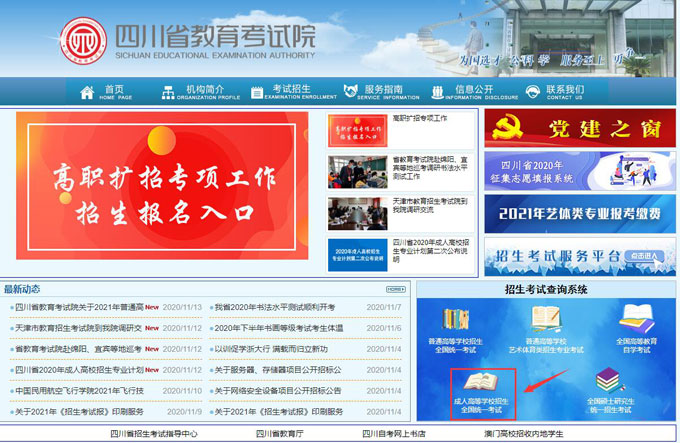The width and height of the screenshot is (680, 443).
Task: Open 中国民用航空飞行学院2021年飞行技 news link
Action: pyautogui.click(x=80, y=390)
